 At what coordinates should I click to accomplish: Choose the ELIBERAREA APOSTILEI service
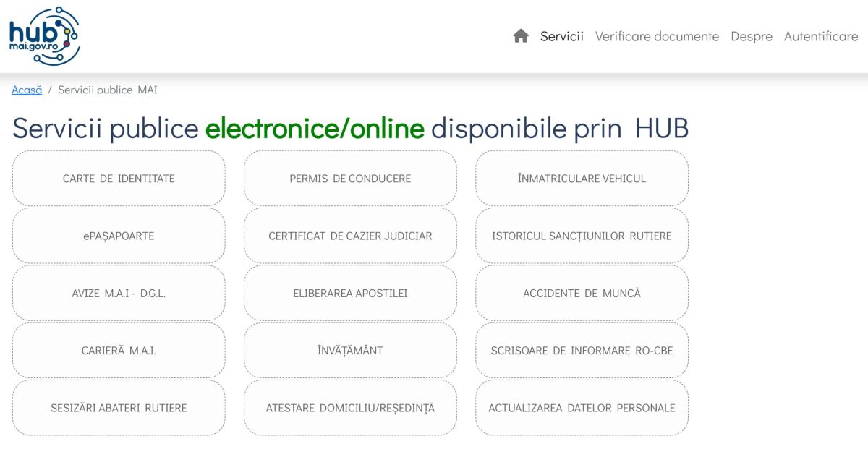point(350,293)
